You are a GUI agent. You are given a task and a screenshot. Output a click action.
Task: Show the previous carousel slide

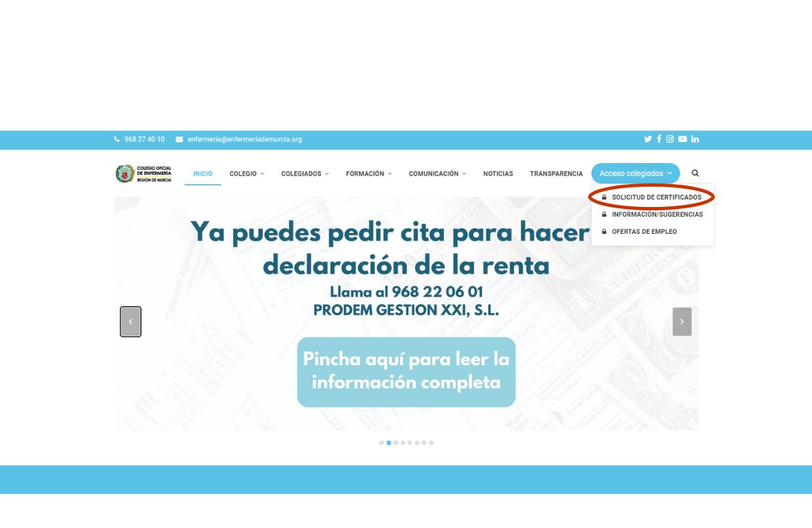(x=130, y=322)
